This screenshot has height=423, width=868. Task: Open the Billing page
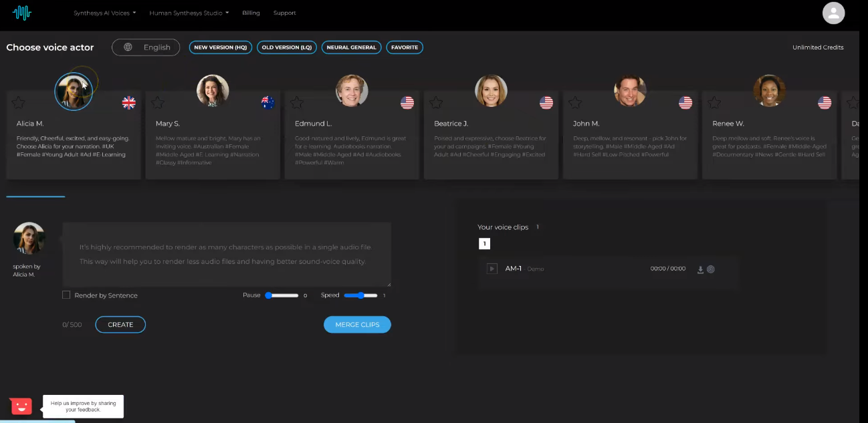pyautogui.click(x=251, y=13)
